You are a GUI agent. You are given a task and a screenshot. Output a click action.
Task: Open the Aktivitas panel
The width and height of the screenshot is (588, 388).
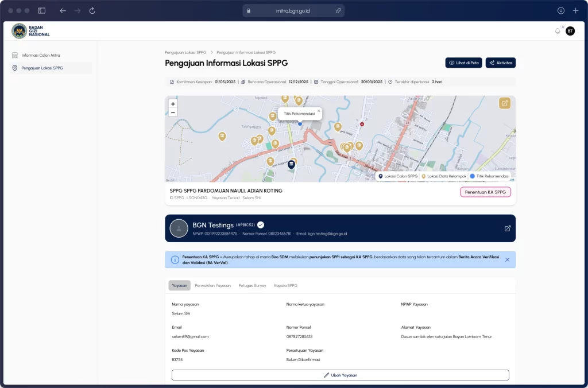pyautogui.click(x=500, y=63)
